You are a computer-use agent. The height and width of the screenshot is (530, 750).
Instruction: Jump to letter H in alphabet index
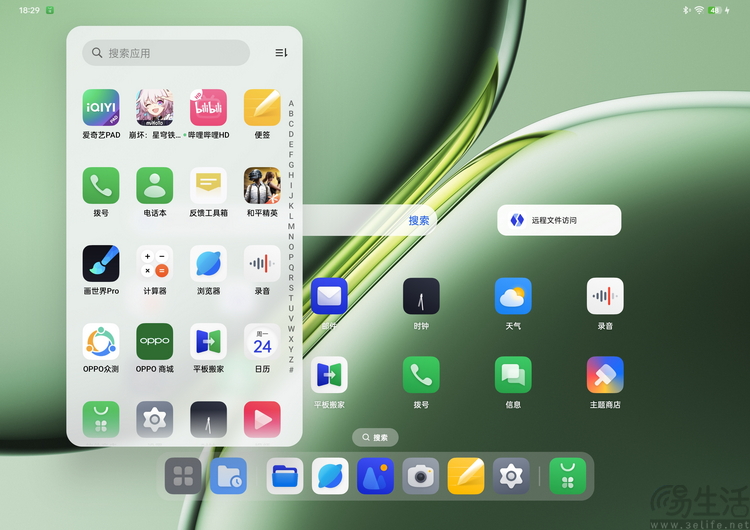pos(291,175)
